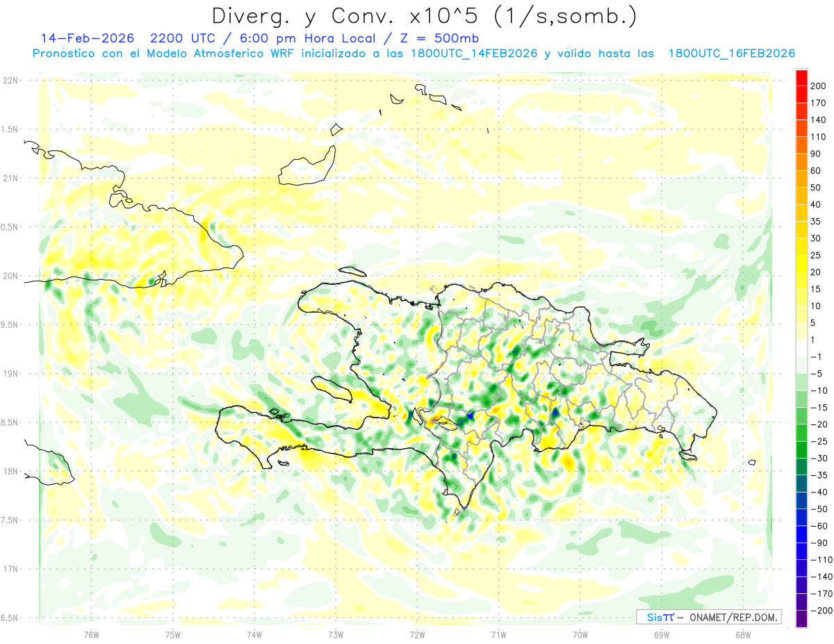Click the longitude label '69W'
Screen dimensions: 834x644
662,634
